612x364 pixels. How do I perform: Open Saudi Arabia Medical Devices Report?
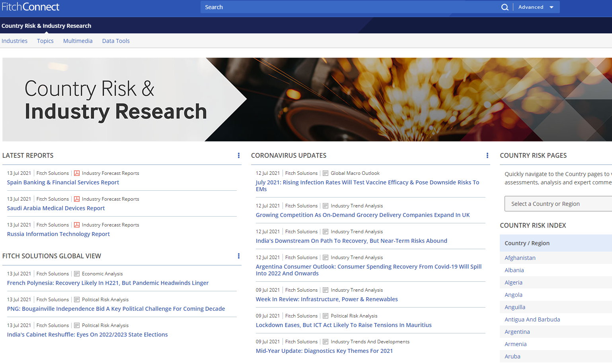56,208
